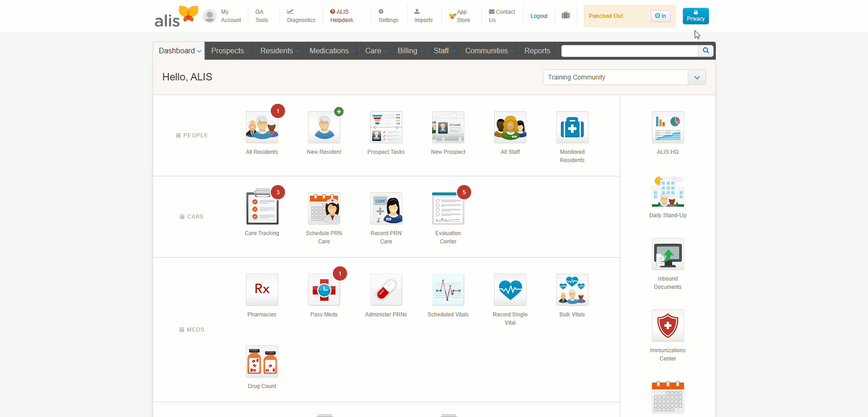
Task: Collapse the PEOPLE section handle
Action: click(x=178, y=135)
